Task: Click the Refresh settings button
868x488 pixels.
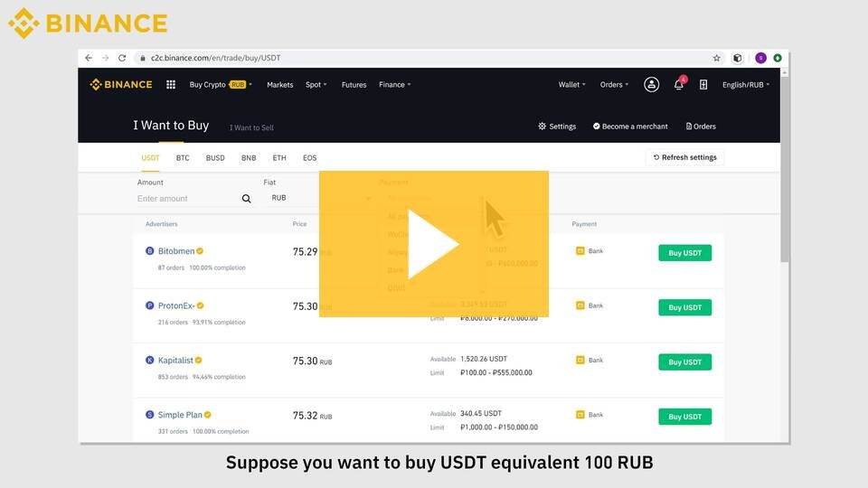Action: [x=684, y=157]
